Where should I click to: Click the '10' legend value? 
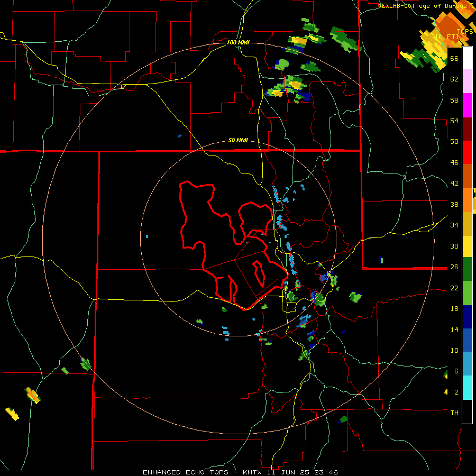click(x=454, y=351)
